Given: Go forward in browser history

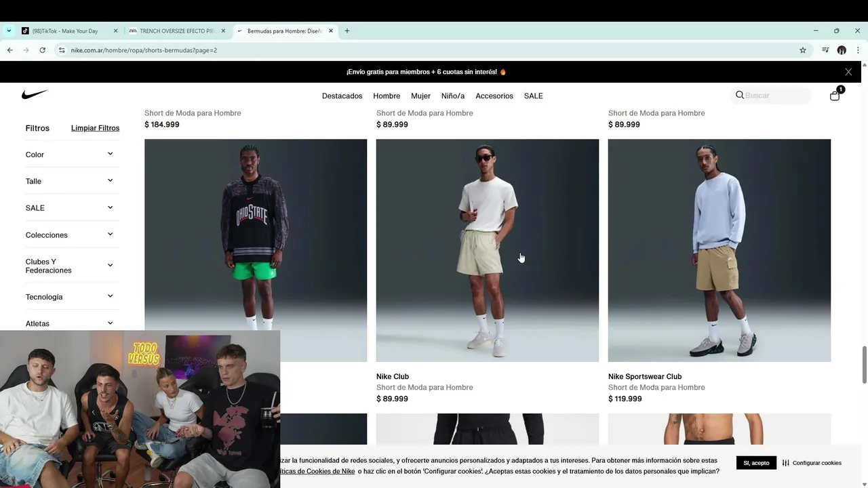Looking at the screenshot, I should (26, 50).
